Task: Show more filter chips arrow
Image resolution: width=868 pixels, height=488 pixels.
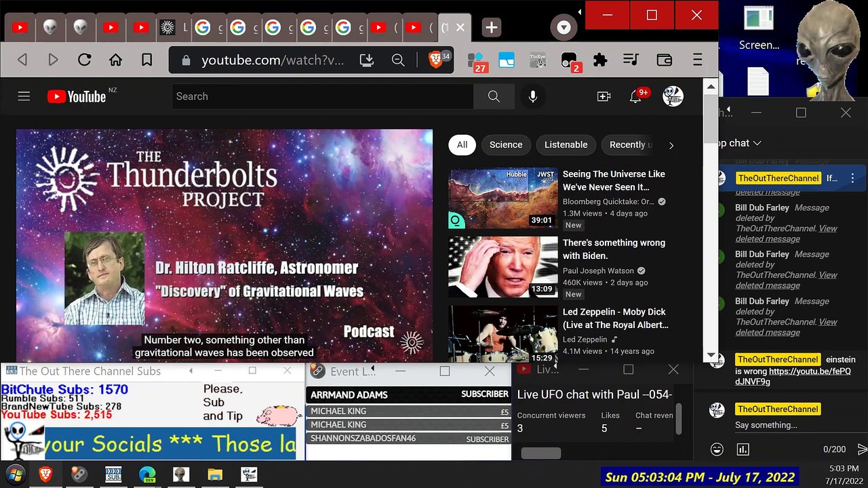Action: [x=671, y=145]
